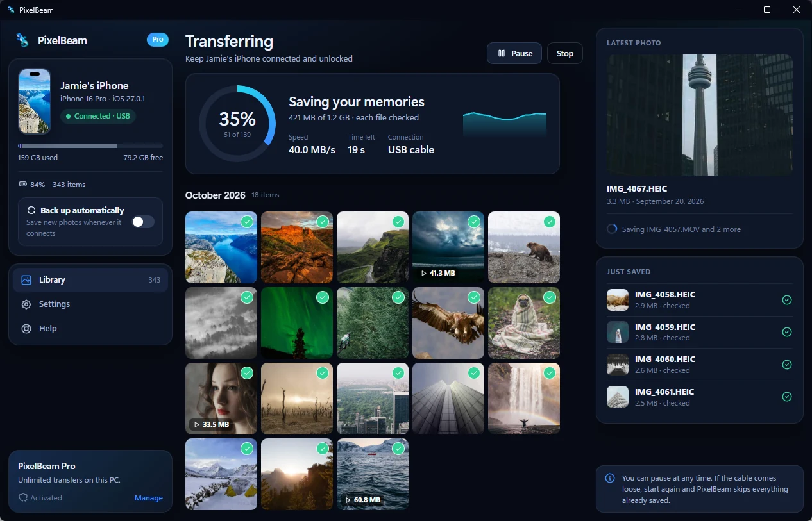This screenshot has width=812, height=521.
Task: Click the PixelBeam logo in the sidebar
Action: coord(23,40)
